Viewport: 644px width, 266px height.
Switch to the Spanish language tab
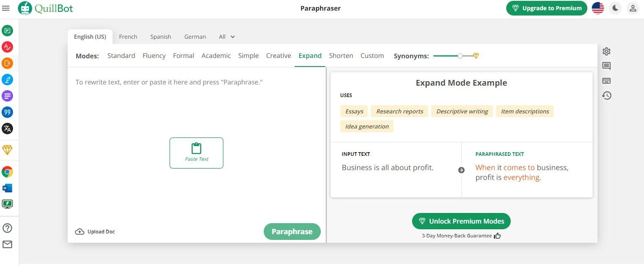pos(161,37)
